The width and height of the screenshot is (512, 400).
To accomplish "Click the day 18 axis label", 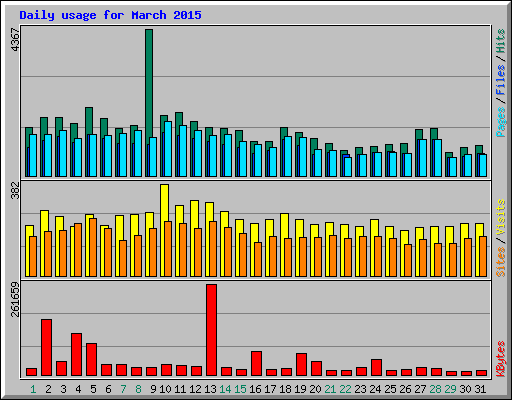I will pos(285,389).
